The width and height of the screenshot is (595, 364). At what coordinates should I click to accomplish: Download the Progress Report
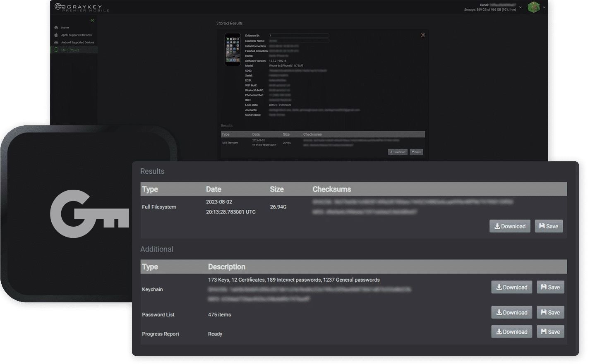511,332
